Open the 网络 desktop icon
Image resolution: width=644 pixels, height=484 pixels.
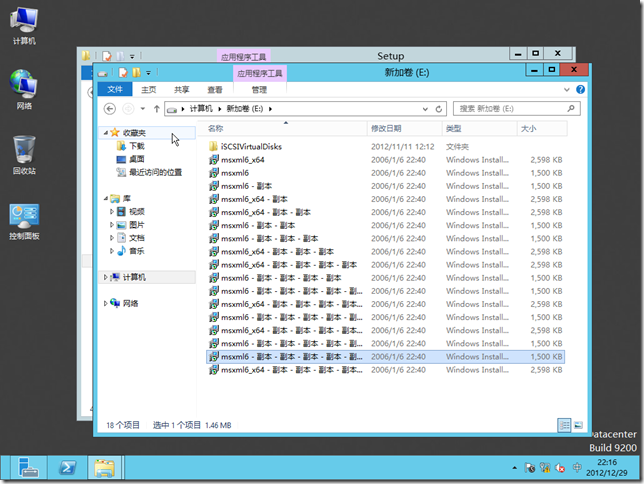pos(24,90)
